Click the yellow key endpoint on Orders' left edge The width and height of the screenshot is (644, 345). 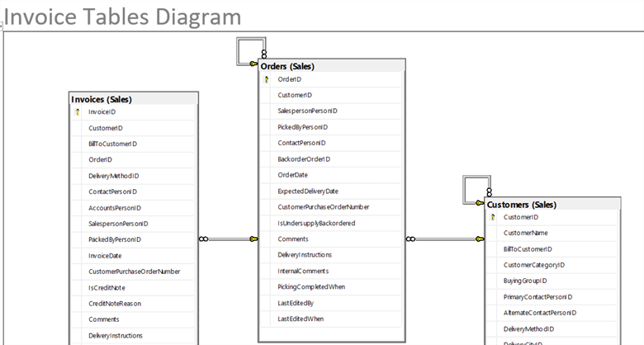(x=253, y=239)
